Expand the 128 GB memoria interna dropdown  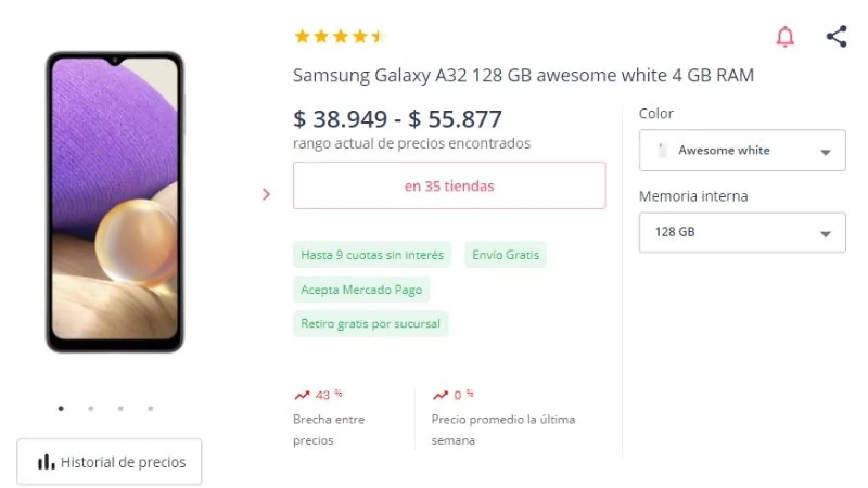(742, 233)
